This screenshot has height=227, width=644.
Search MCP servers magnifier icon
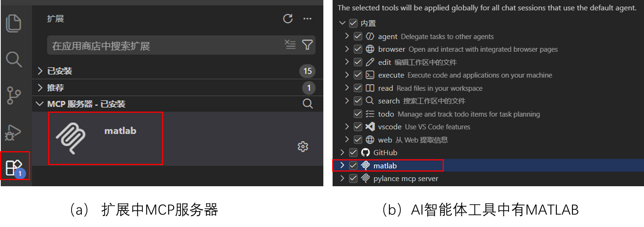[308, 103]
